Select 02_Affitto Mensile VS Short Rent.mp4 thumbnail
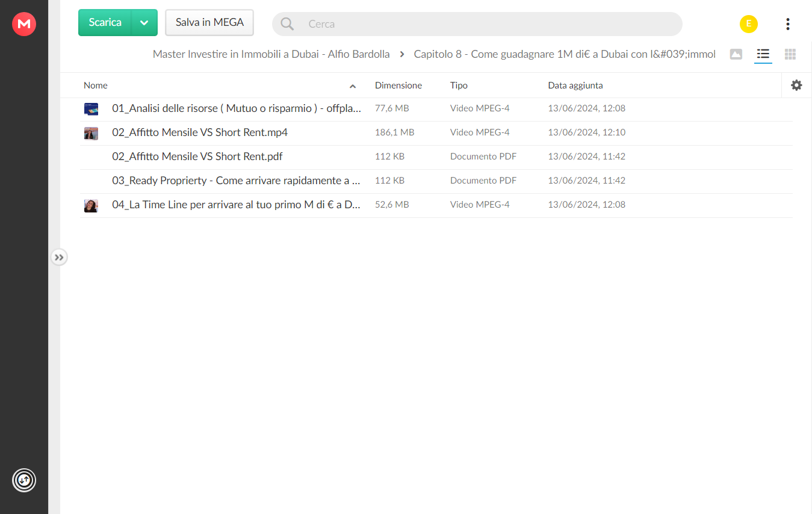This screenshot has height=514, width=812. coord(91,133)
